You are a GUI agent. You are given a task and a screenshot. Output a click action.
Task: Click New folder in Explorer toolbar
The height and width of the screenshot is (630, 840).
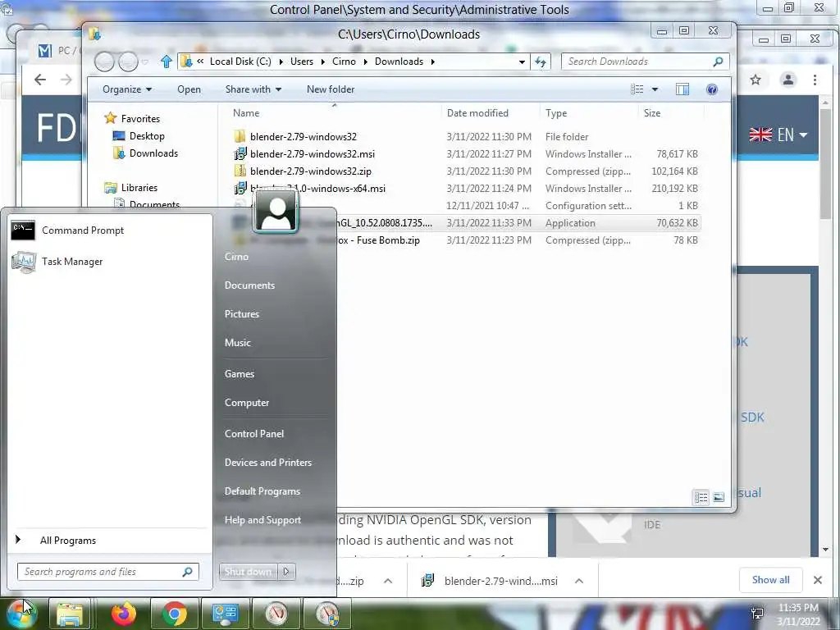coord(331,89)
